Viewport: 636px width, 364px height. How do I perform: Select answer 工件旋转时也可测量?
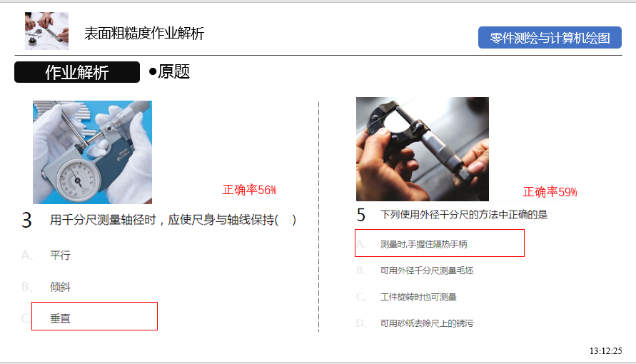(418, 297)
